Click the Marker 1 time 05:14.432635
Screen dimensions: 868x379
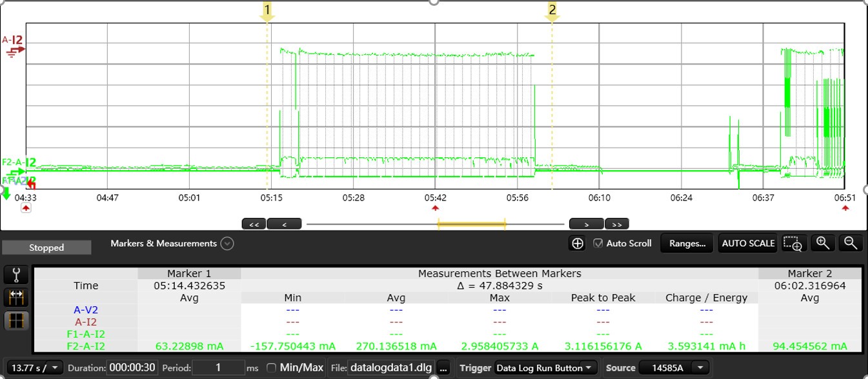coord(189,286)
